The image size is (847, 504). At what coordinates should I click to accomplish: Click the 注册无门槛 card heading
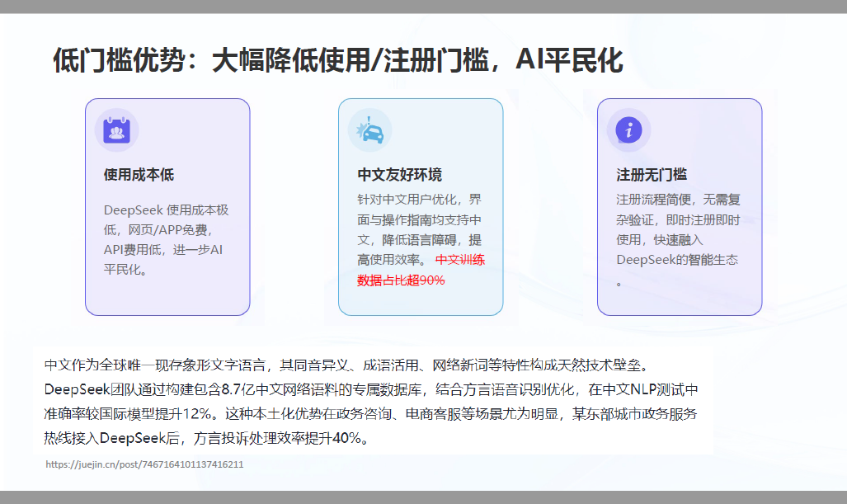pyautogui.click(x=652, y=175)
